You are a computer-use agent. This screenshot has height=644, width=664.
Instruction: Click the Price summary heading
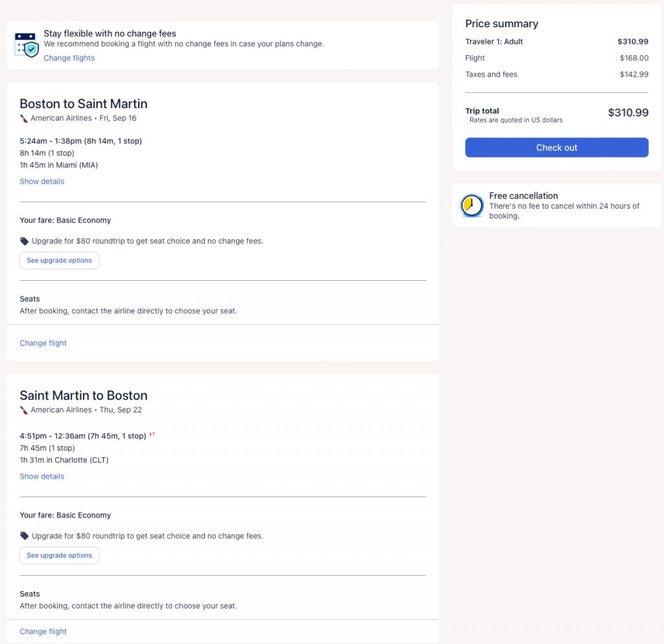pyautogui.click(x=502, y=24)
